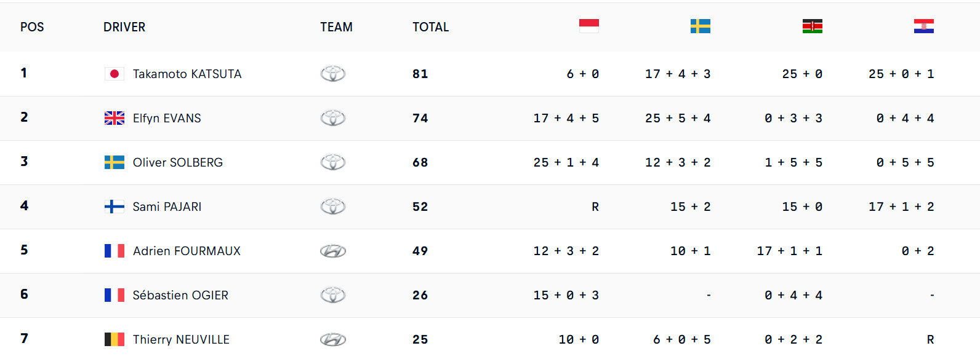Click the TEAM column header
This screenshot has width=980, height=359.
coord(336,27)
